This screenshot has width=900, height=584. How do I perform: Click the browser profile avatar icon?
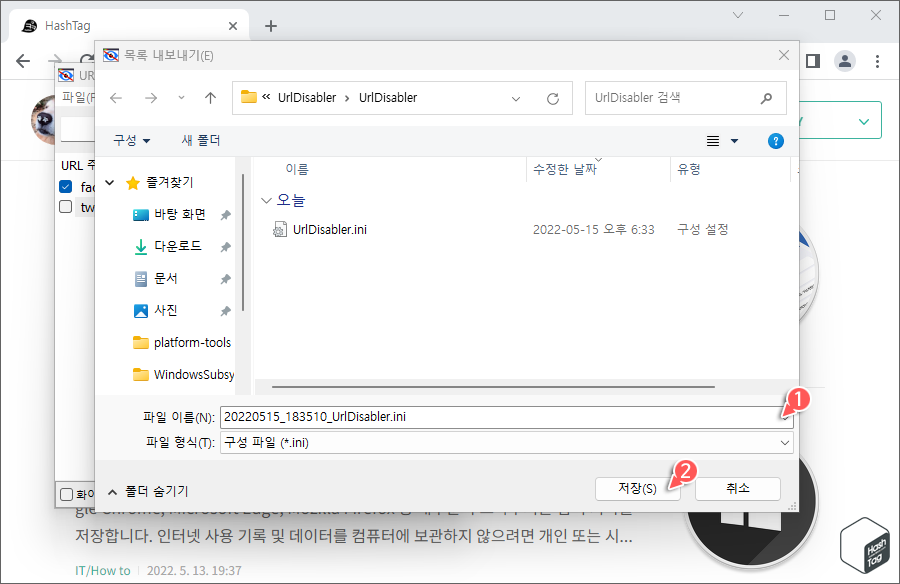click(845, 60)
